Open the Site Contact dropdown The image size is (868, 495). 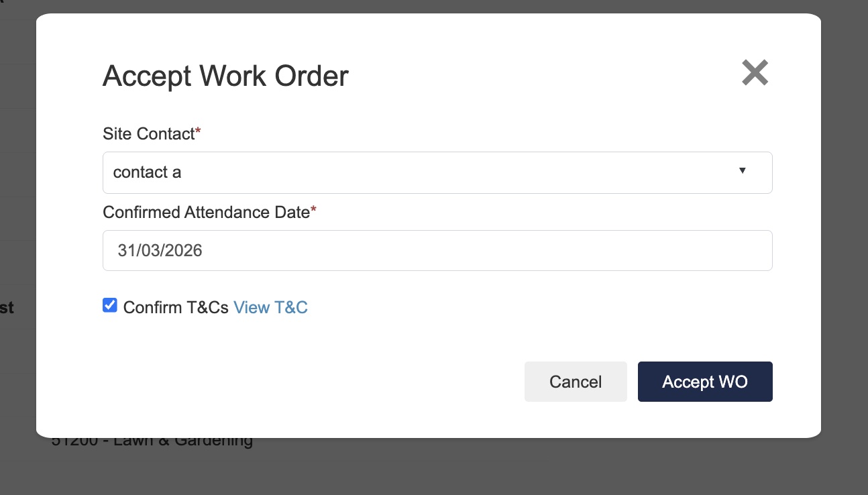pyautogui.click(x=437, y=172)
